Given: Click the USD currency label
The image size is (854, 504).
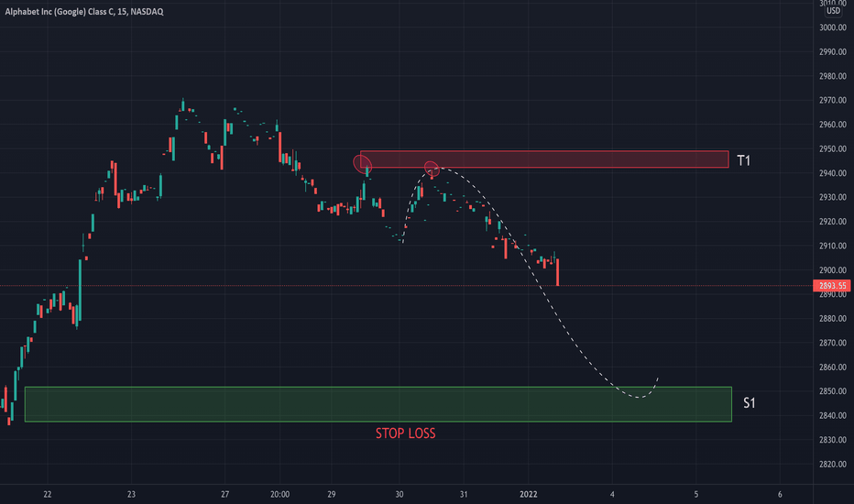Looking at the screenshot, I should [x=833, y=11].
